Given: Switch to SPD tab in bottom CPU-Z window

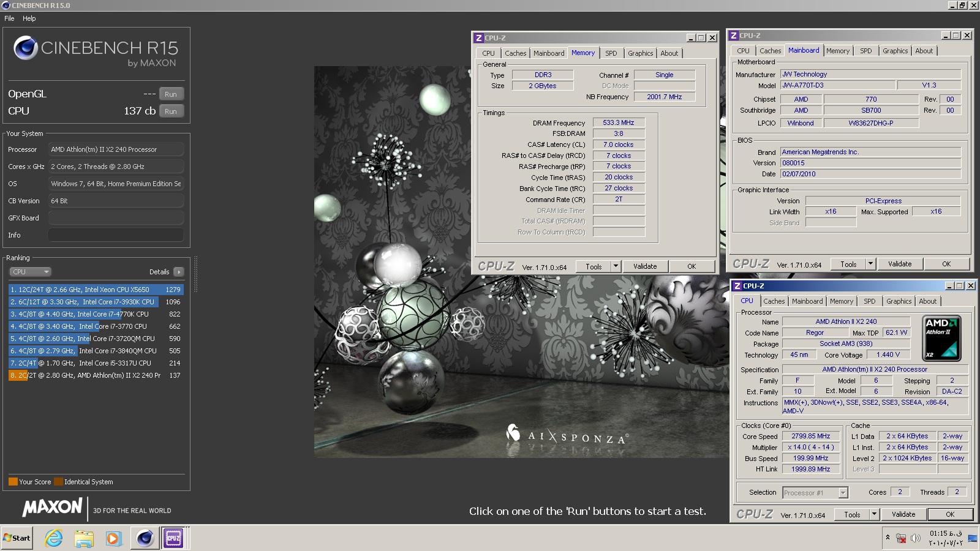Looking at the screenshot, I should (x=870, y=301).
